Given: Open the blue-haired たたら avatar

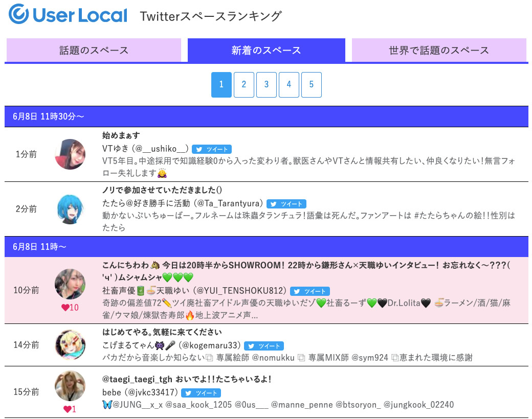Looking at the screenshot, I should [70, 209].
